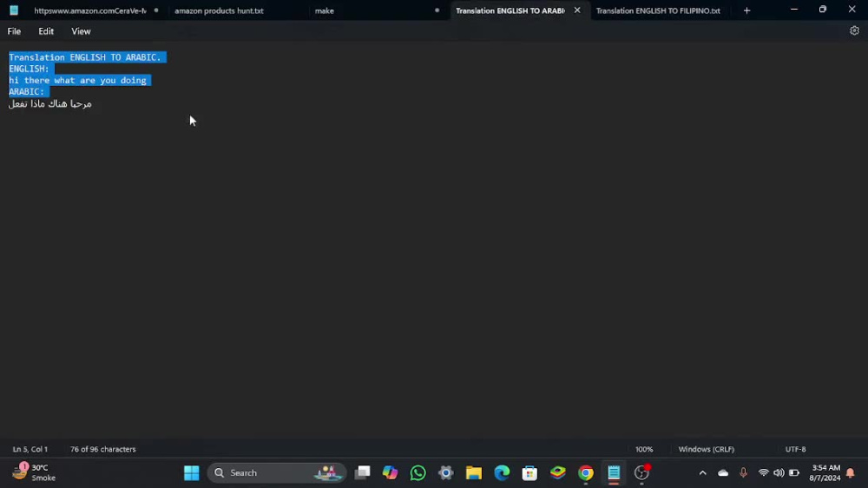
Task: Open the weather widget showing 30°C Smoke
Action: (35, 472)
